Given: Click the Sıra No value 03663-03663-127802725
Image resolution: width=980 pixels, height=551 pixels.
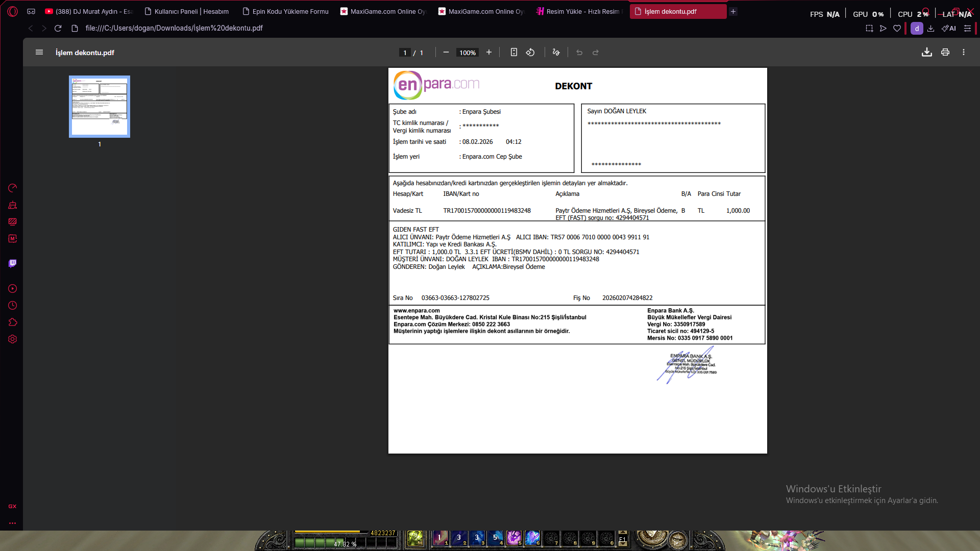Looking at the screenshot, I should point(455,298).
